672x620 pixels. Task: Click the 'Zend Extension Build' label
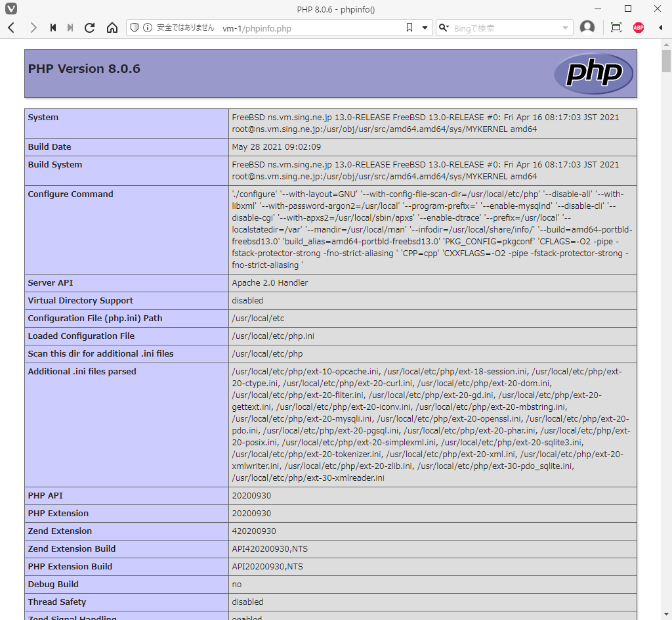(72, 549)
